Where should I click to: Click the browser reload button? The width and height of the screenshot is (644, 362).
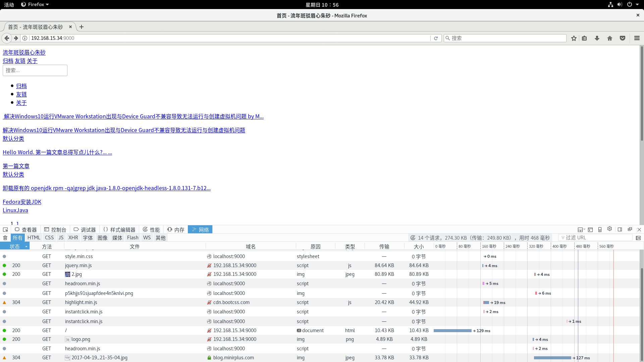tap(436, 38)
